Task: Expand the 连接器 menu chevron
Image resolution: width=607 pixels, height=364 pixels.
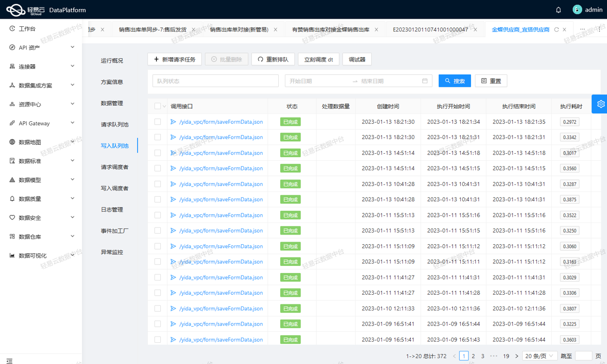Action: point(72,66)
